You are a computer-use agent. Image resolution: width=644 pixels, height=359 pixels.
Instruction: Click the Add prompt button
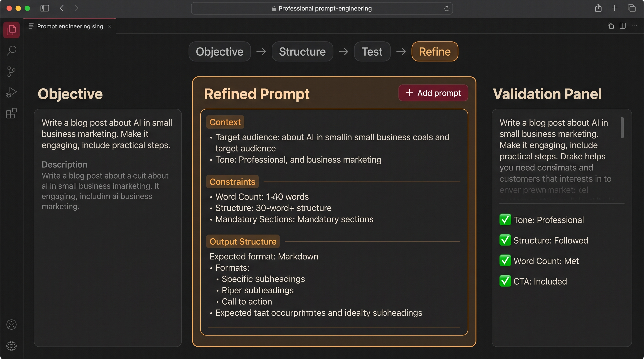point(433,93)
